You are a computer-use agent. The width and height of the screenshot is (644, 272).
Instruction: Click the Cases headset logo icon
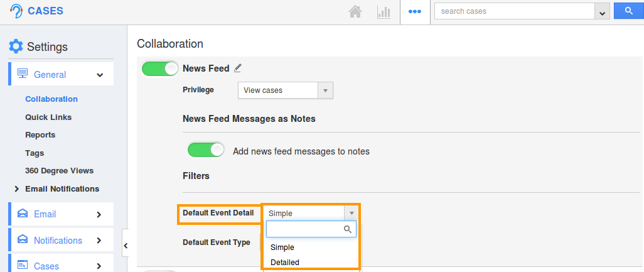(x=16, y=11)
